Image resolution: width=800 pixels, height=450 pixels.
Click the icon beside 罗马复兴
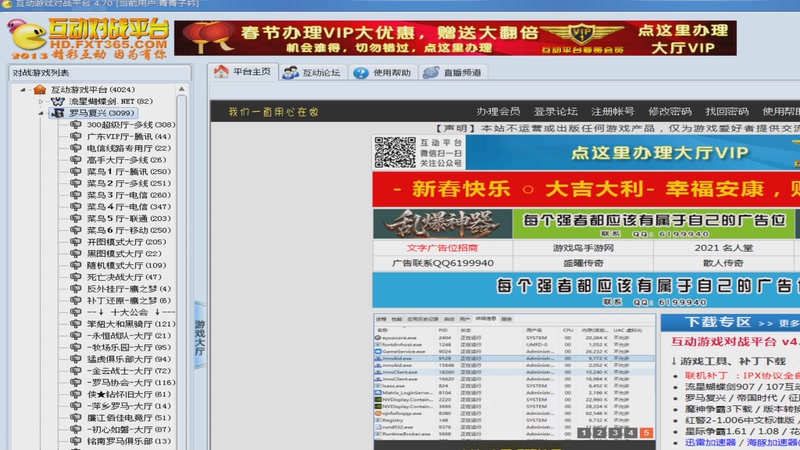(58, 113)
